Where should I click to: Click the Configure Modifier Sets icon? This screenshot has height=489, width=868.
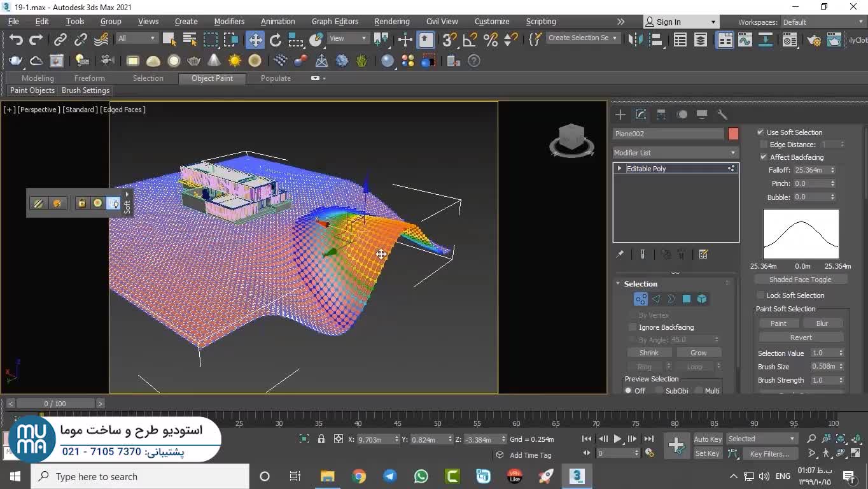point(703,254)
